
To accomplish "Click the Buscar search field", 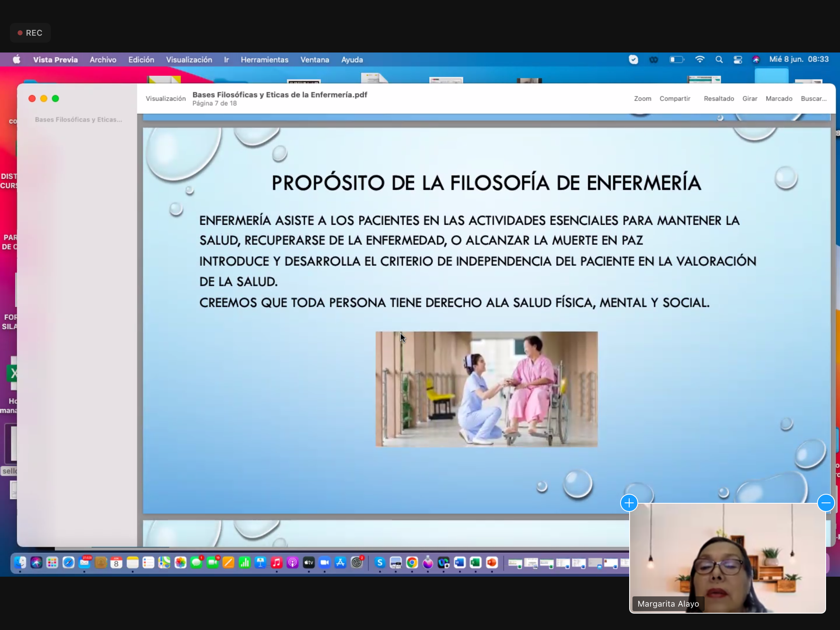I will pos(813,98).
